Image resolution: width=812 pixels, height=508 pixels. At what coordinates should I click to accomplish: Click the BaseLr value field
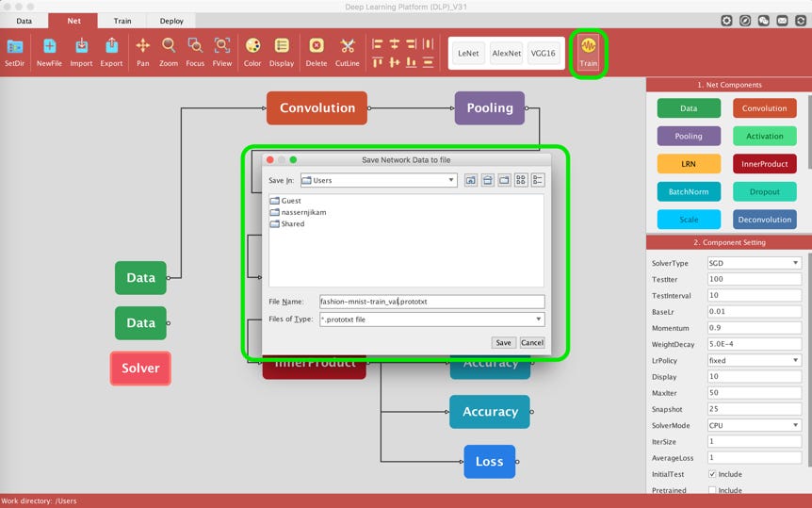755,312
